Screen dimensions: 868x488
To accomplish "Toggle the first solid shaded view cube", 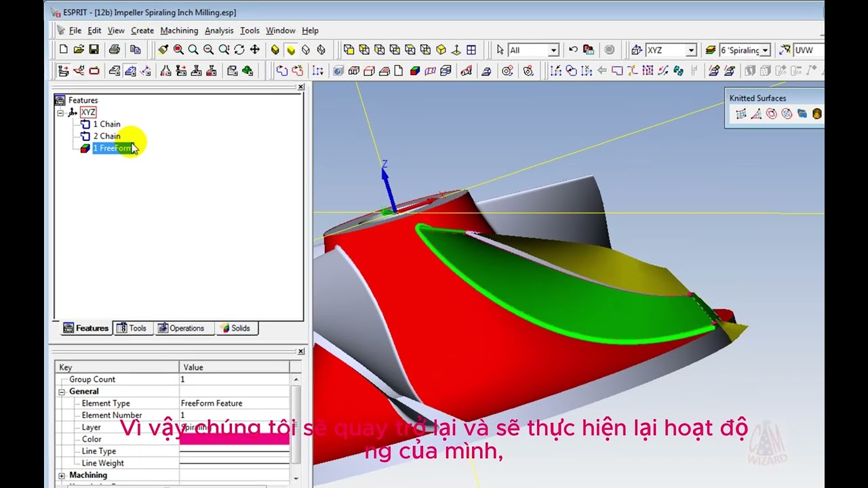I will point(275,49).
